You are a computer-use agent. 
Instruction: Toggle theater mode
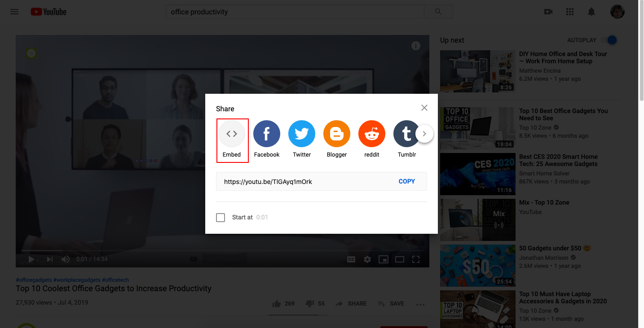(x=400, y=259)
